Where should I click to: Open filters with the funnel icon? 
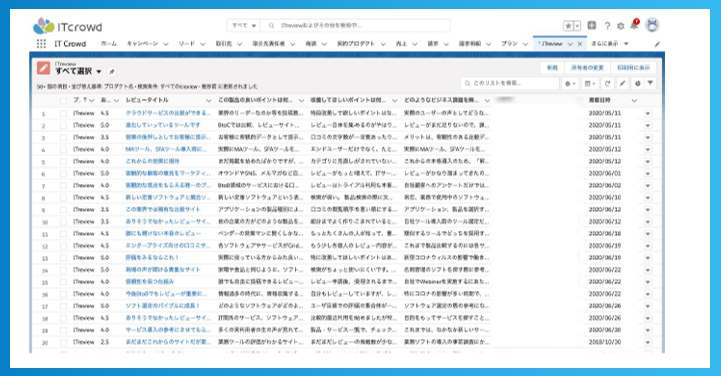pyautogui.click(x=650, y=84)
